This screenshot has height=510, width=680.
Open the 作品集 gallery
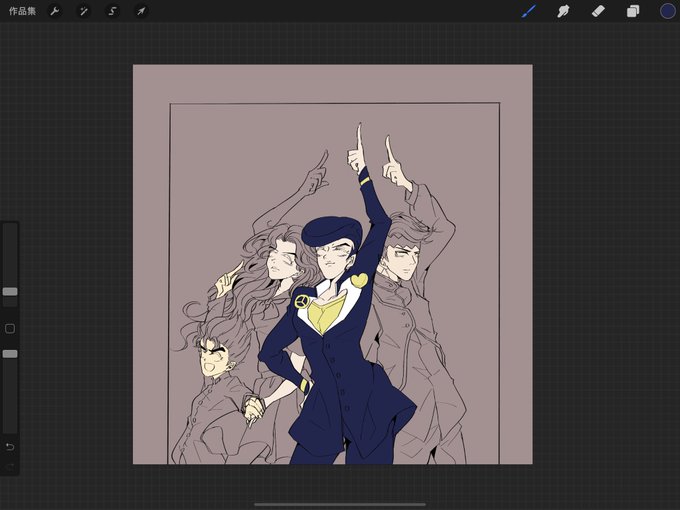coord(22,11)
